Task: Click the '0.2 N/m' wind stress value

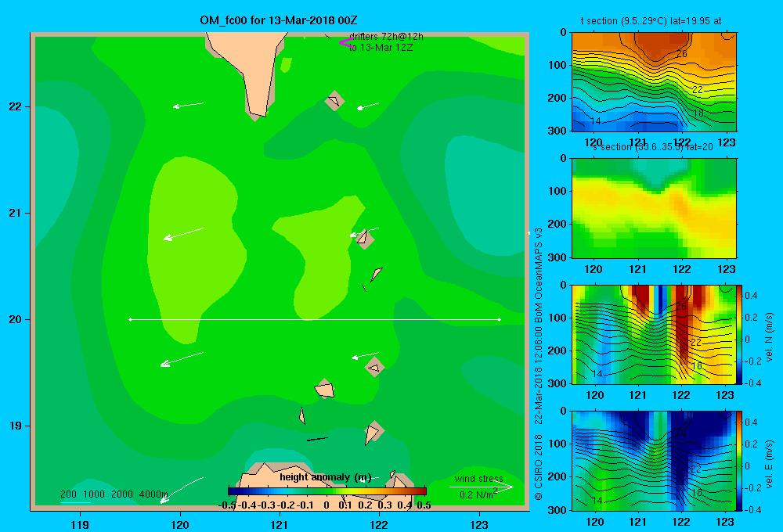Action: pos(477,494)
